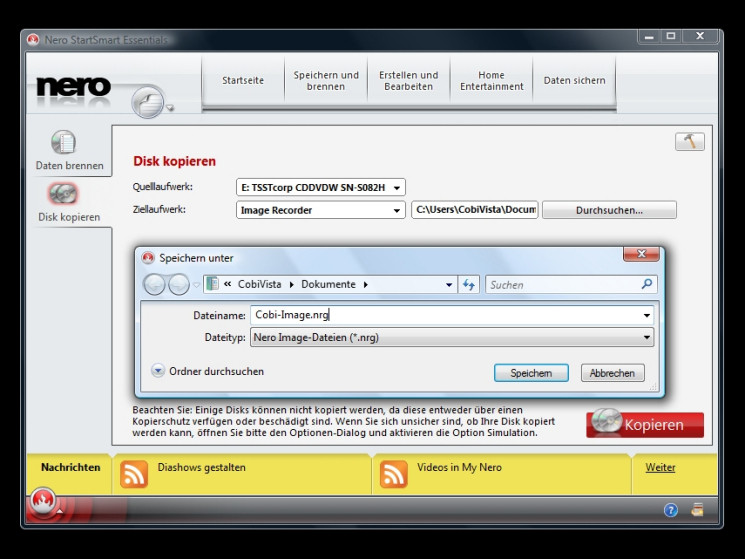Expand the address bar path dropdown
Screen dimensions: 745x559
pyautogui.click(x=449, y=284)
